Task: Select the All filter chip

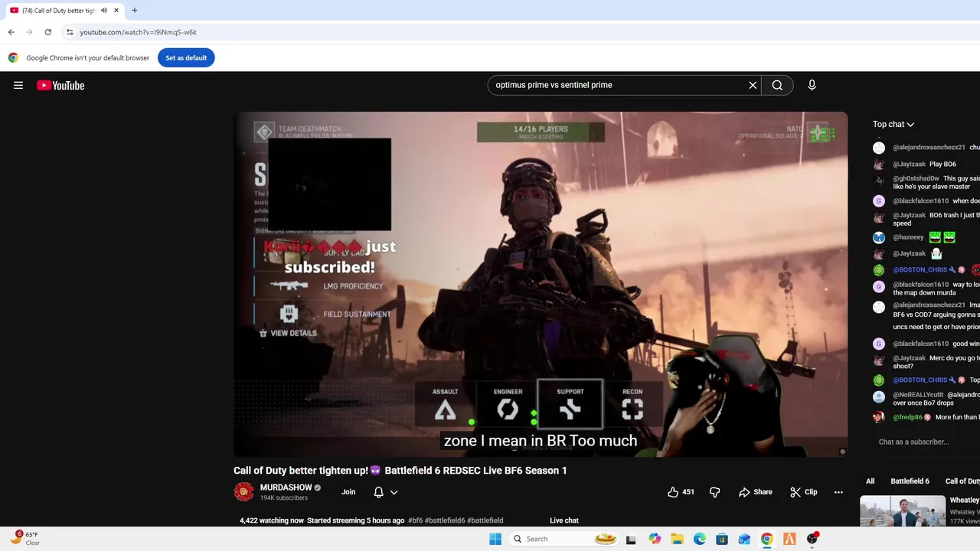Action: [870, 481]
